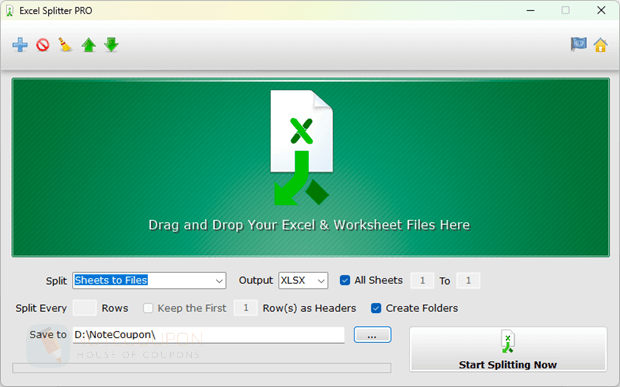Click the header row count field

(x=246, y=308)
